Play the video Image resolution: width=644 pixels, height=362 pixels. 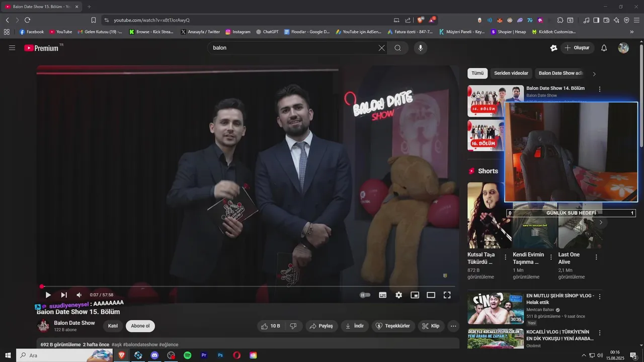[48, 295]
